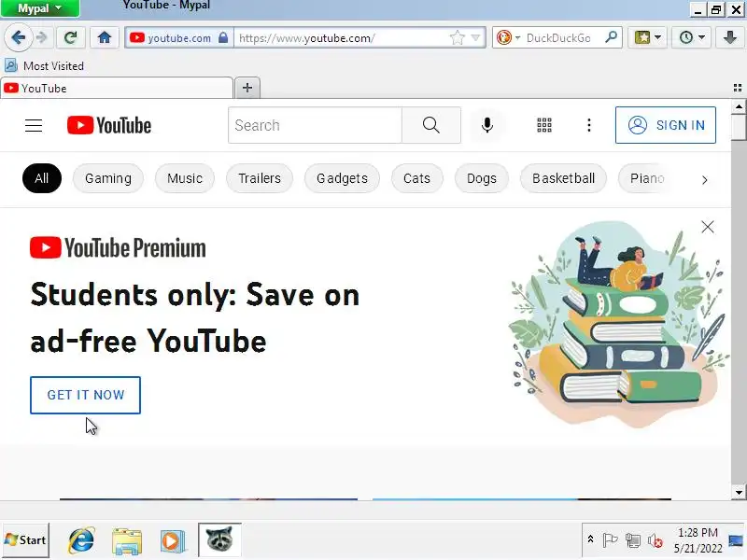Click the page scrollbar down arrow
The height and width of the screenshot is (560, 747).
(739, 493)
